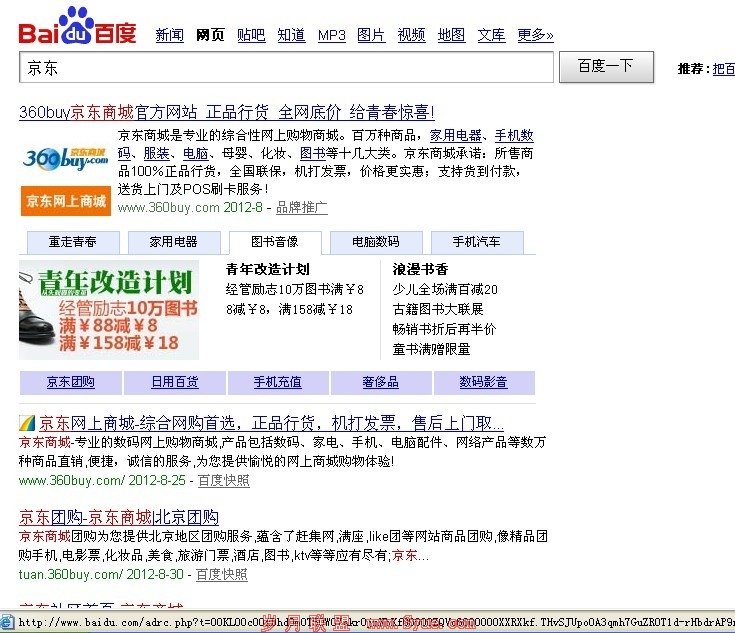Open 京东网上商城-综合网购首选 result title

coord(271,423)
